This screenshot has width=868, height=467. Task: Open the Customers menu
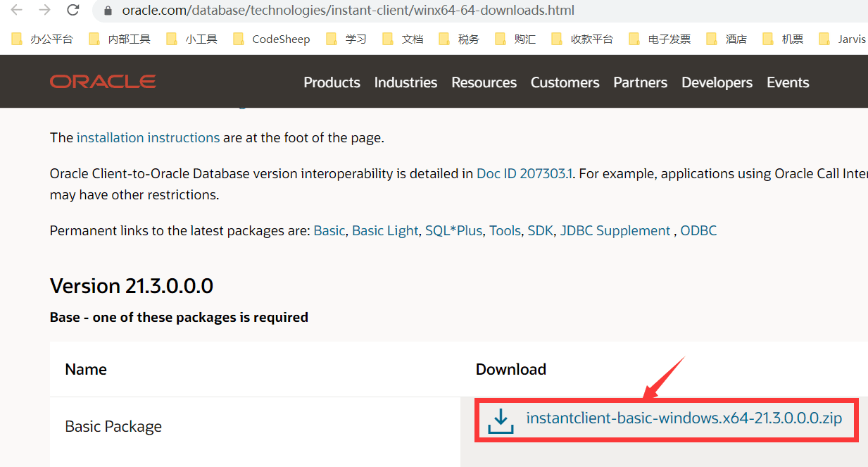click(565, 82)
